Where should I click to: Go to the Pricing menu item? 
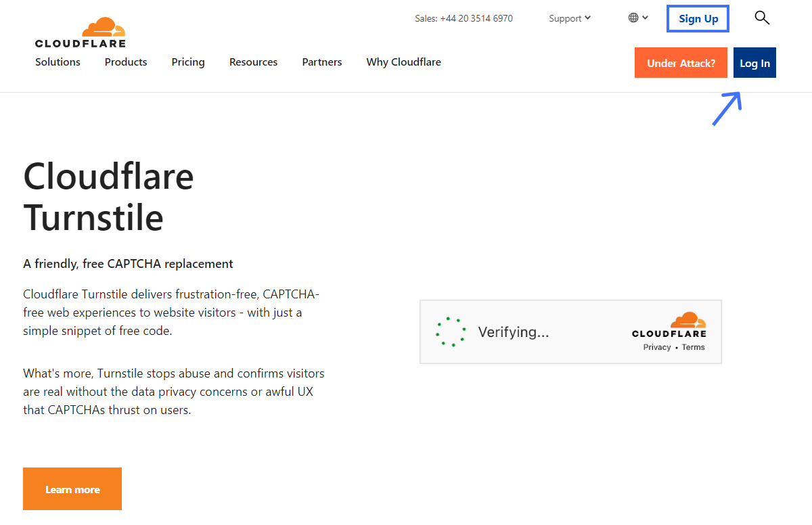[x=188, y=62]
